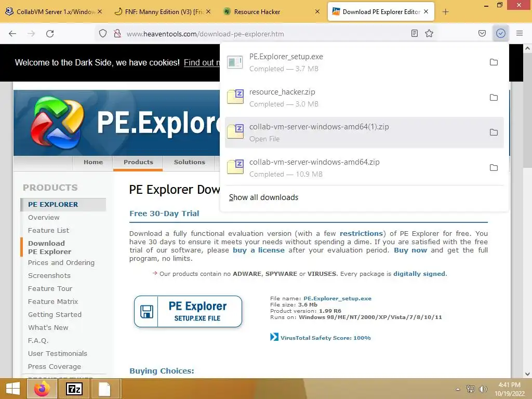Click the buy a license link

click(x=259, y=250)
